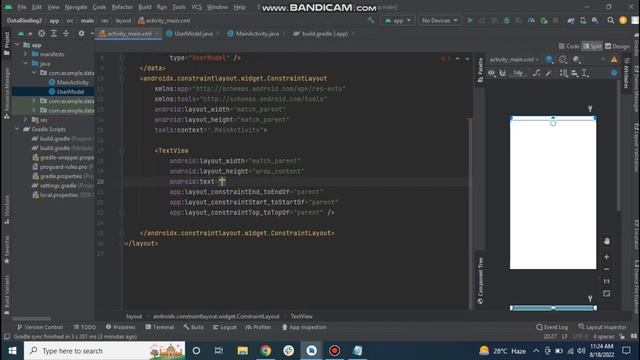
Task: Click the Profile app gauge icon
Action: [x=531, y=20]
